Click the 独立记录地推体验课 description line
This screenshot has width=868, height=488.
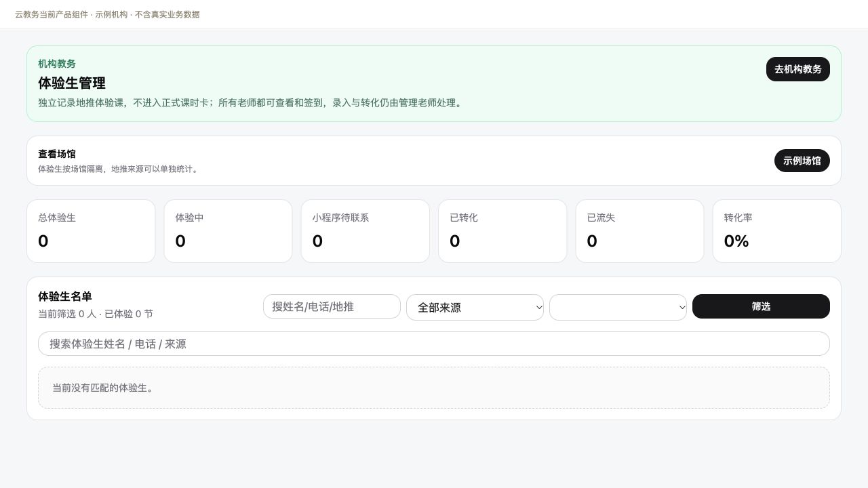[252, 103]
